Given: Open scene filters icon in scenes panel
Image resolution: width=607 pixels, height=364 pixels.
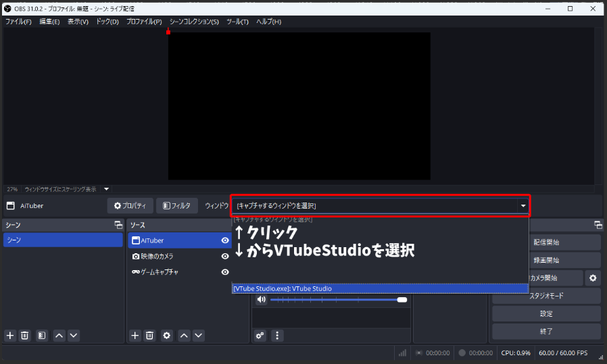Looking at the screenshot, I should click(41, 335).
